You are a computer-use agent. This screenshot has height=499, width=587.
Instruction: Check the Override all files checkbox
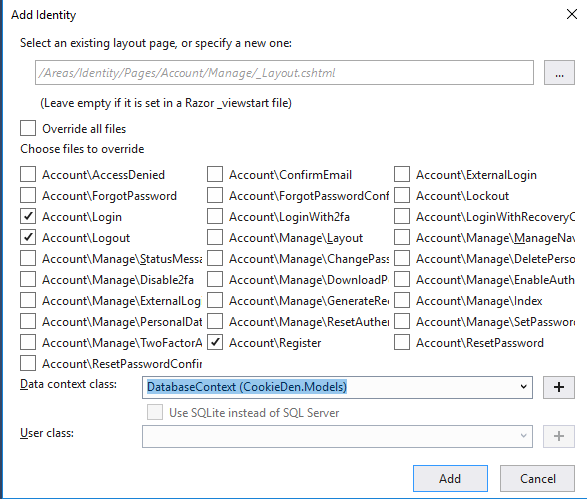pyautogui.click(x=28, y=128)
